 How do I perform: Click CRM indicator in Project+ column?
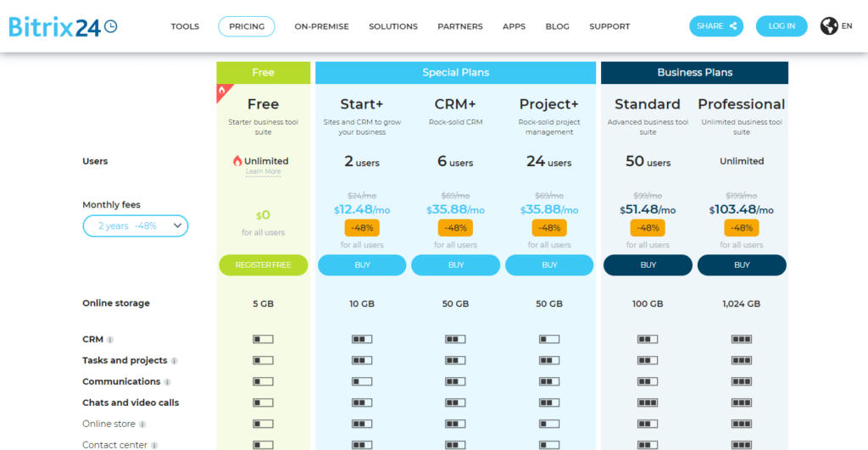pyautogui.click(x=549, y=339)
